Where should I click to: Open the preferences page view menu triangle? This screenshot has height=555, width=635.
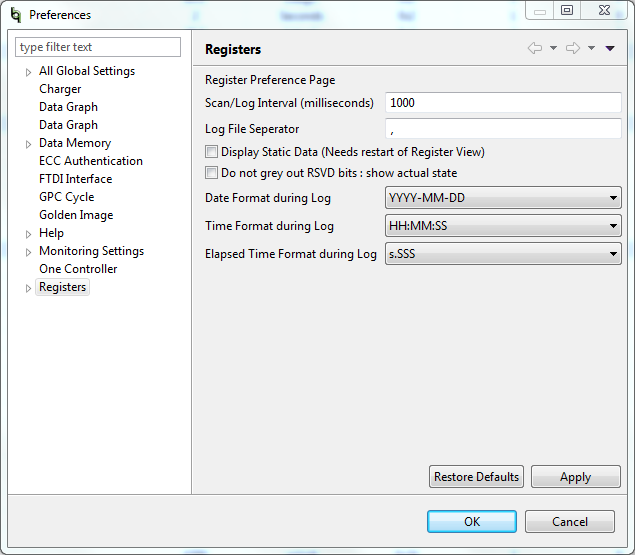(x=610, y=49)
